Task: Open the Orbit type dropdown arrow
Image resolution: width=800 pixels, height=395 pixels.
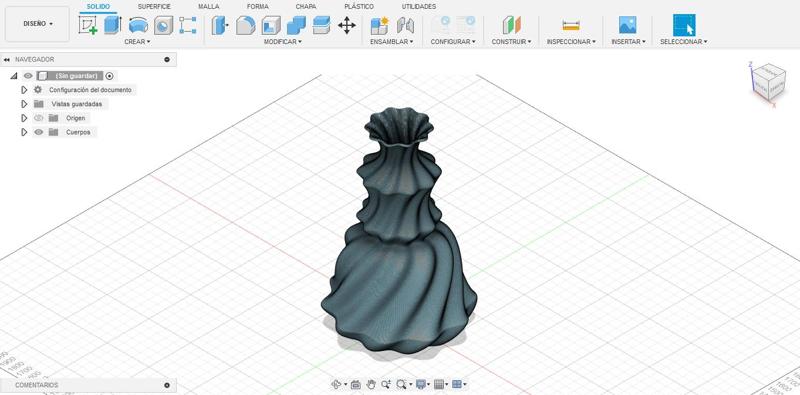Action: coord(345,385)
